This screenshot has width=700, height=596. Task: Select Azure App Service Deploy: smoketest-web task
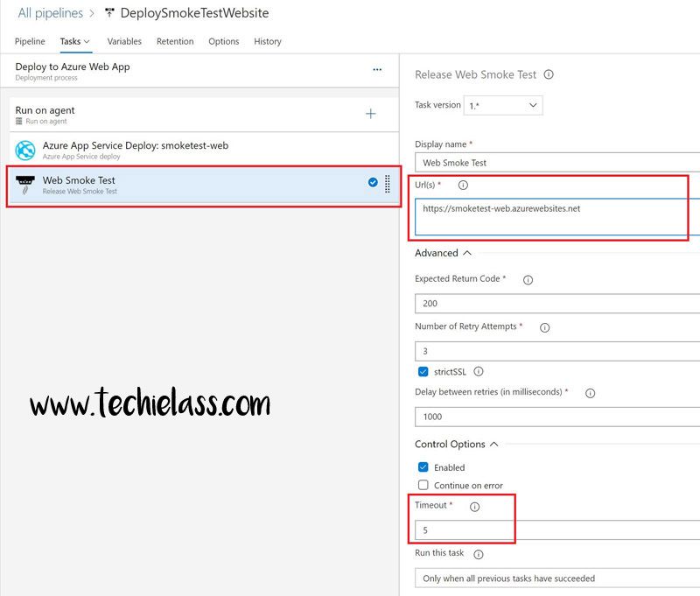coord(204,150)
